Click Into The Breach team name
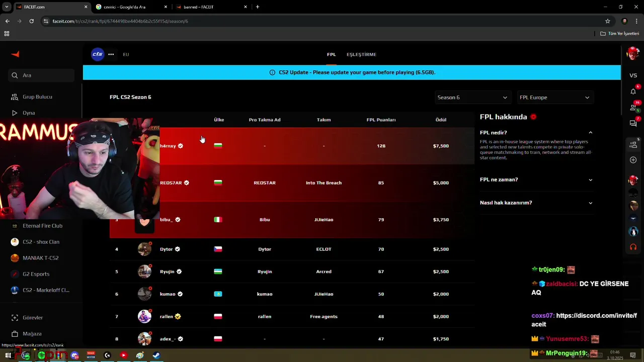644x362 pixels. [324, 183]
